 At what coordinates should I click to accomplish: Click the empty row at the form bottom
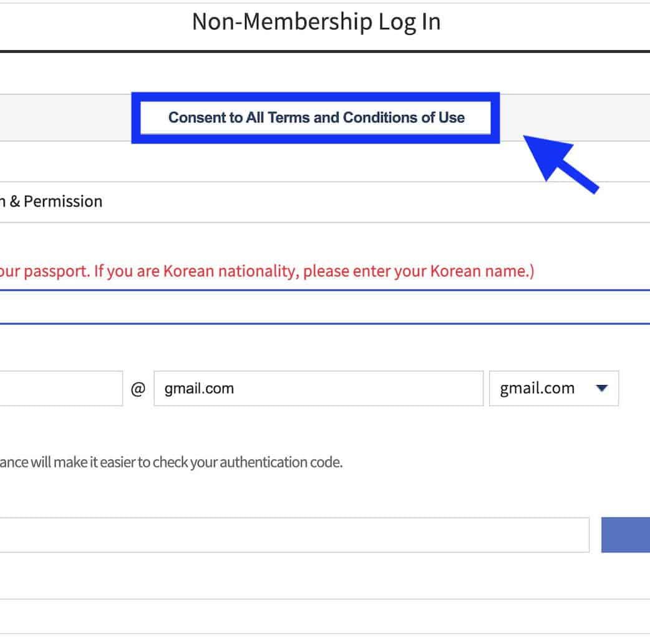pos(324,617)
